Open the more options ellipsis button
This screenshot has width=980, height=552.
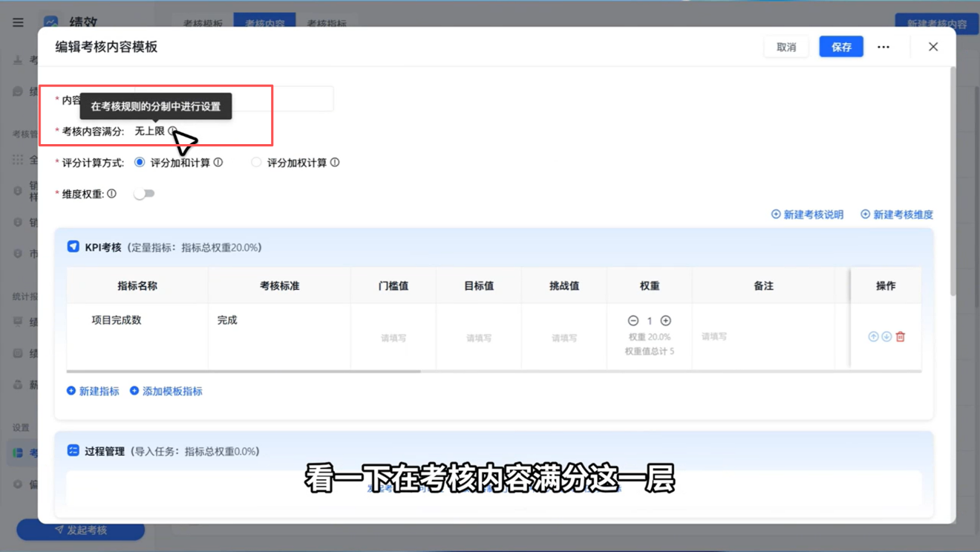[883, 47]
